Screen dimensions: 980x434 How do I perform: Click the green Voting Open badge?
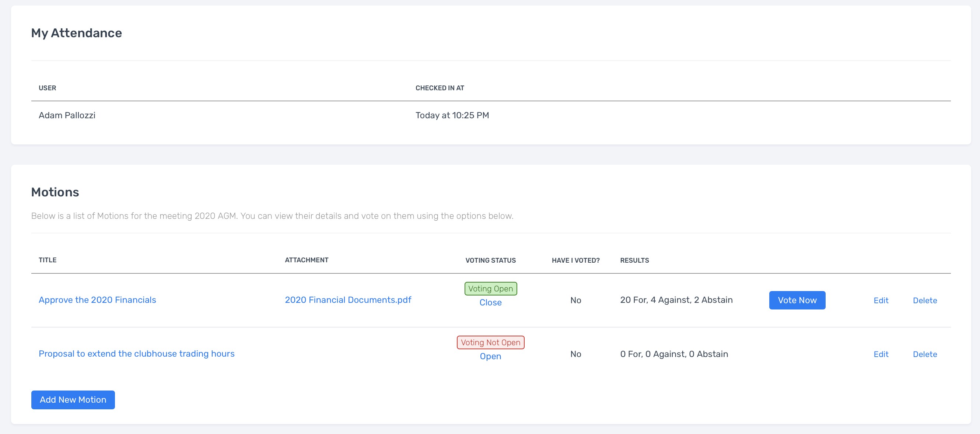click(490, 288)
